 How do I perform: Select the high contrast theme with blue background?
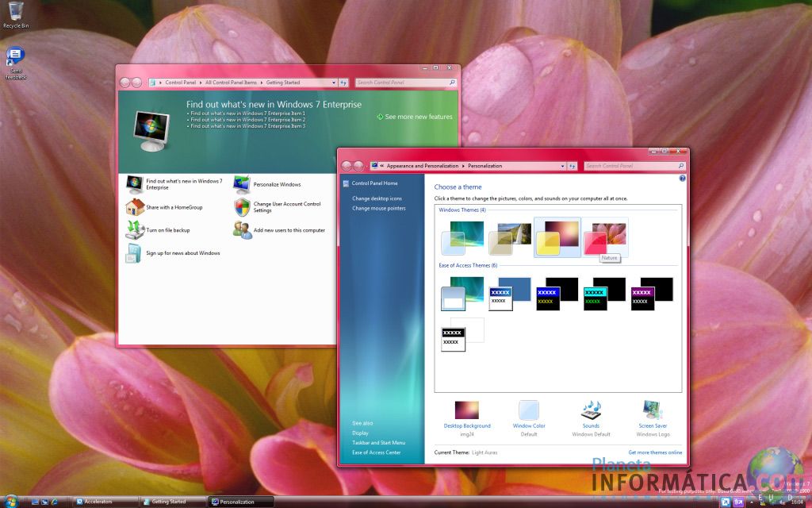(510, 294)
